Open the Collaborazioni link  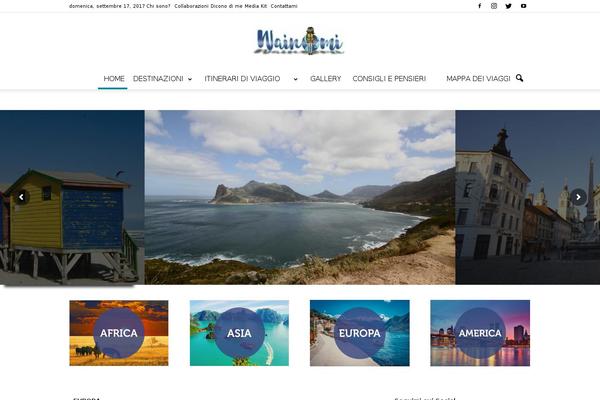tap(192, 6)
